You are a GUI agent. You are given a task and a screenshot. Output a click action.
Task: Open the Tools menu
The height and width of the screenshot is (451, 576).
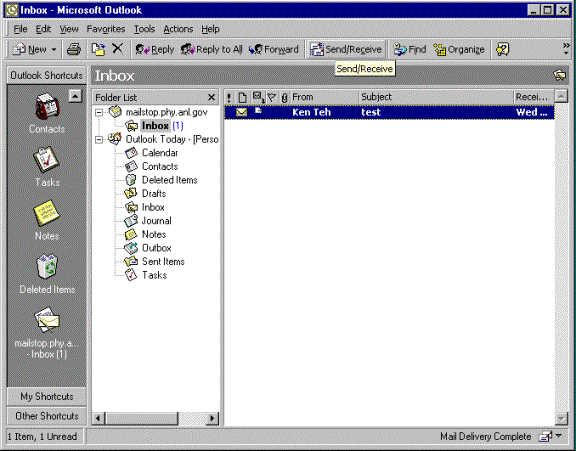coord(144,29)
